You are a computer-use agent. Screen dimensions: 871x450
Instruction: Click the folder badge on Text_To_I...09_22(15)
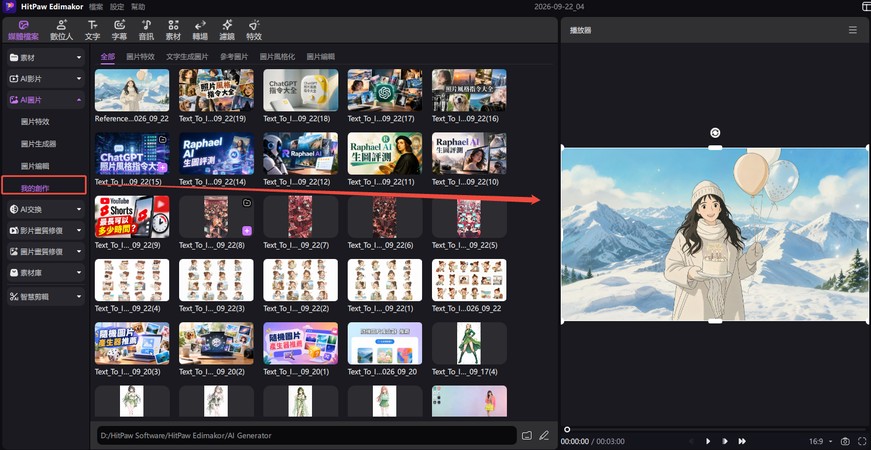(162, 140)
